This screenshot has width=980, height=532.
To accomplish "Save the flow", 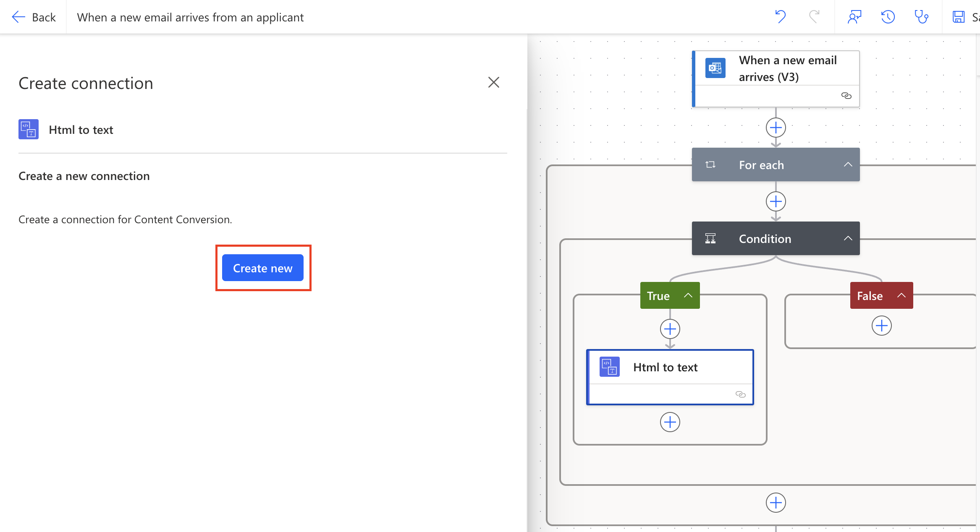I will click(x=958, y=17).
